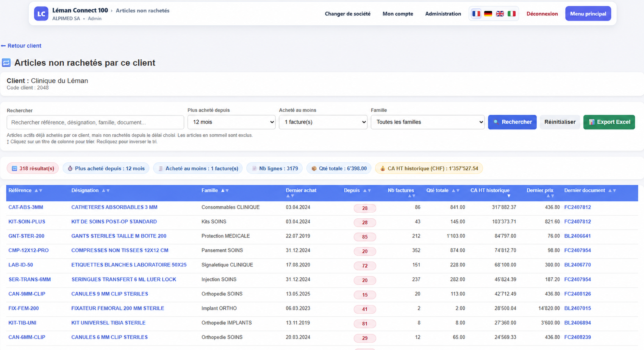
Task: Click the LC logo icon
Action: (x=41, y=14)
